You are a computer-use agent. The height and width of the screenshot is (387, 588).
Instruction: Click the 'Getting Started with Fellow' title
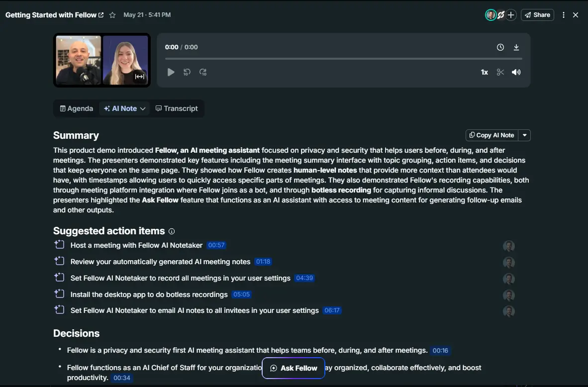click(51, 15)
